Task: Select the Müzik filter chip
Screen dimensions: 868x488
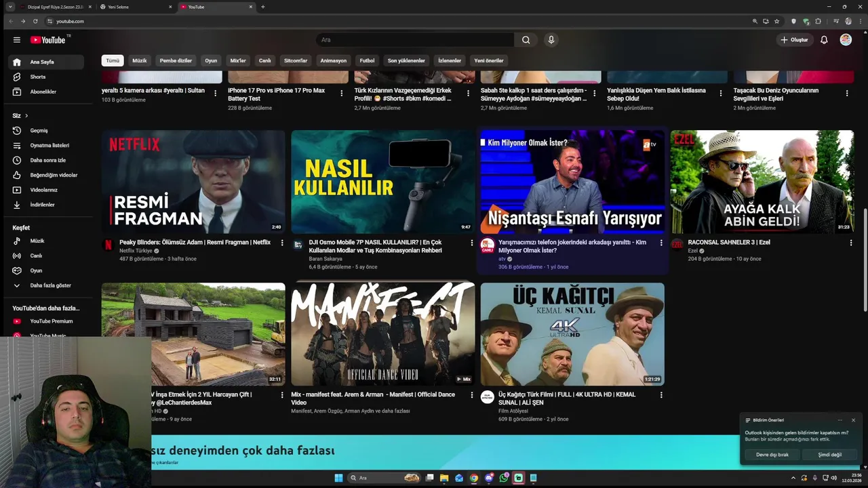Action: tap(140, 60)
